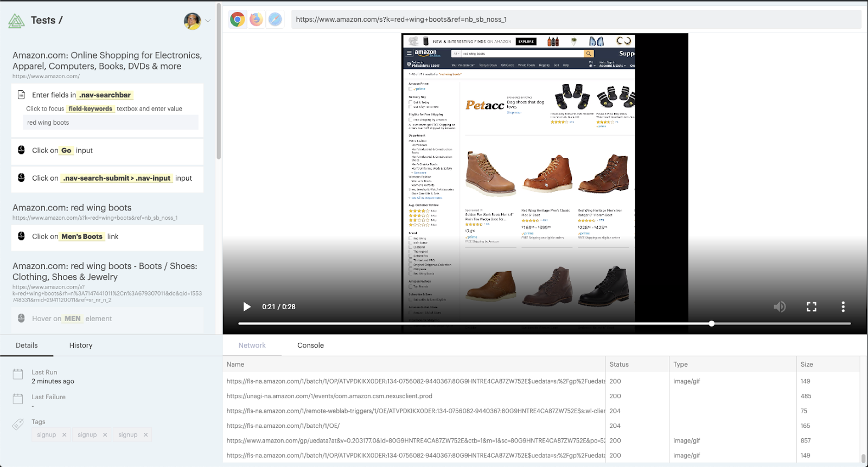The height and width of the screenshot is (467, 868).
Task: Click the steps sidebar vertical scrollbar
Action: [x=219, y=81]
